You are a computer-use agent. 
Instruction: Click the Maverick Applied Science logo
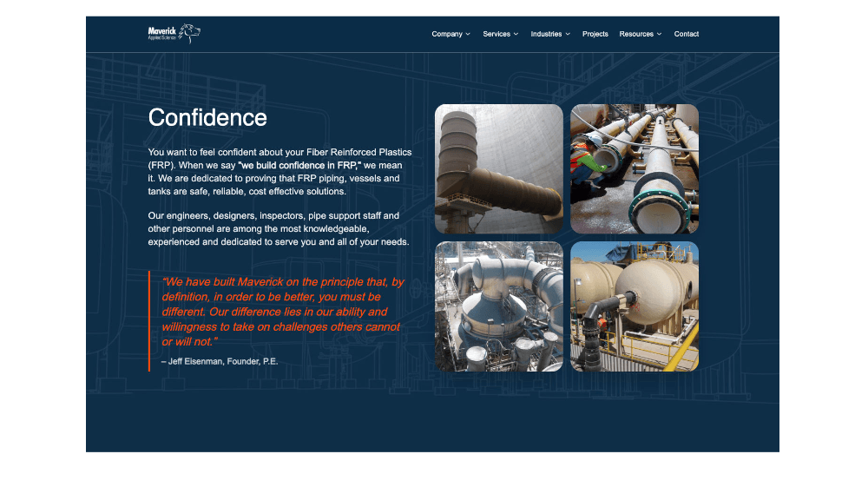[174, 34]
